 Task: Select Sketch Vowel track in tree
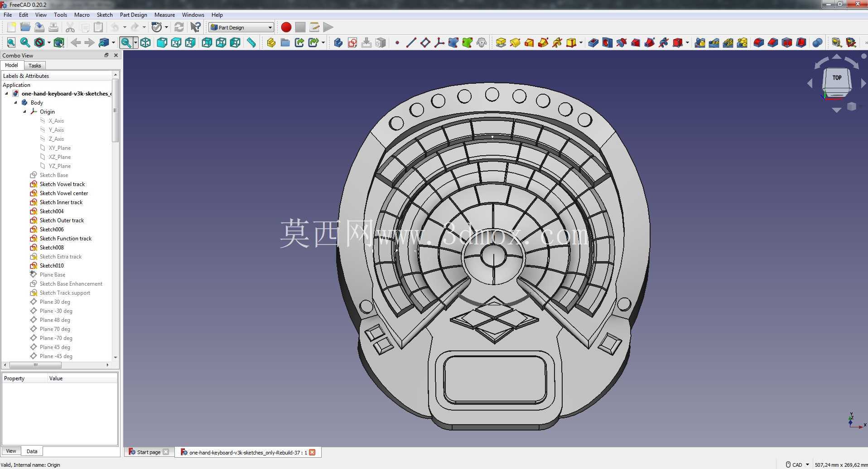coord(62,184)
